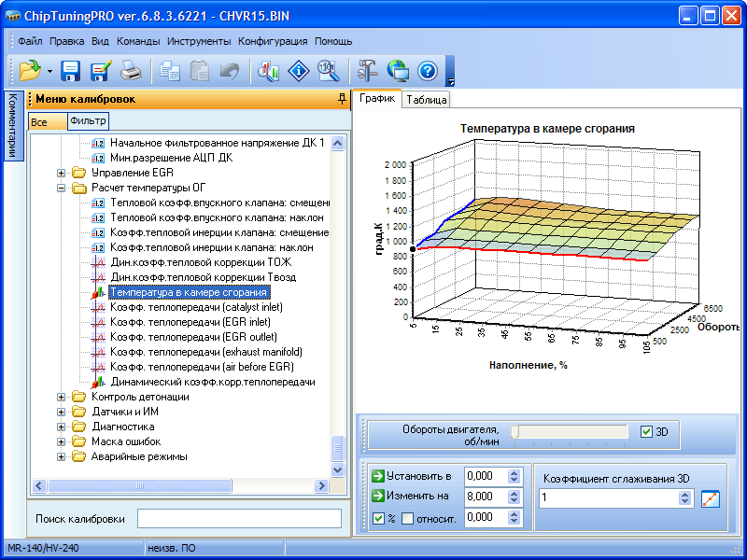The width and height of the screenshot is (747, 560).
Task: Click the Обороты двигателя slider handle
Action: pyautogui.click(x=514, y=431)
